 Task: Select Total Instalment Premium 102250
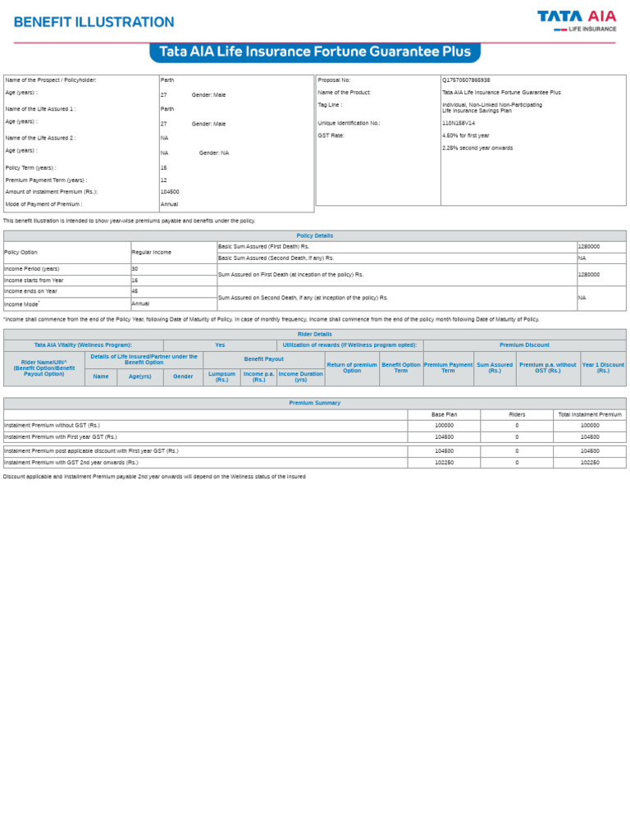(590, 463)
